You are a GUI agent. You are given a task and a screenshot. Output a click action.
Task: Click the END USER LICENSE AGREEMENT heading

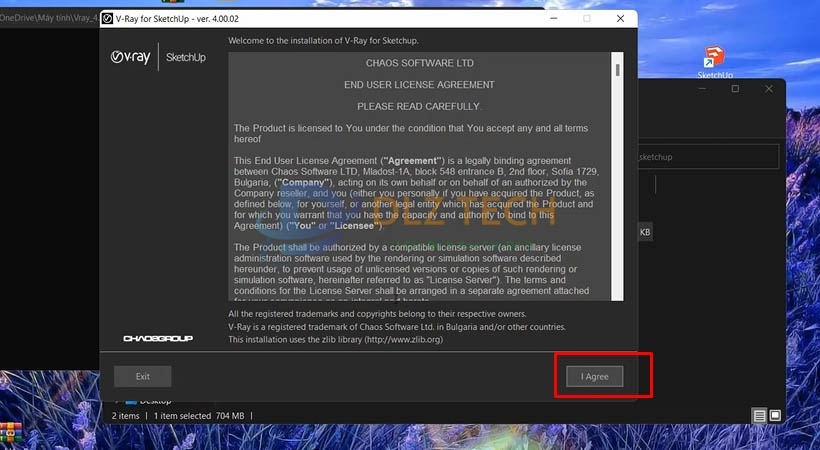[418, 85]
